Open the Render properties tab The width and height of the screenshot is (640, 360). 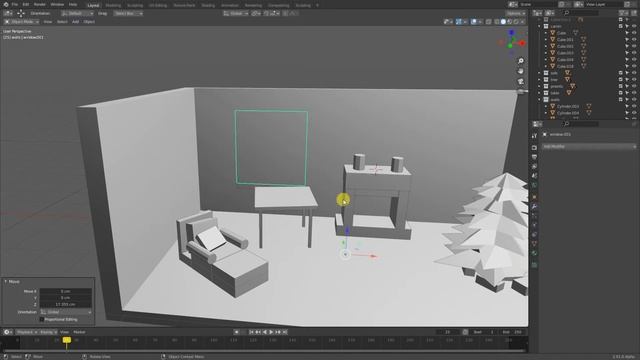534,147
